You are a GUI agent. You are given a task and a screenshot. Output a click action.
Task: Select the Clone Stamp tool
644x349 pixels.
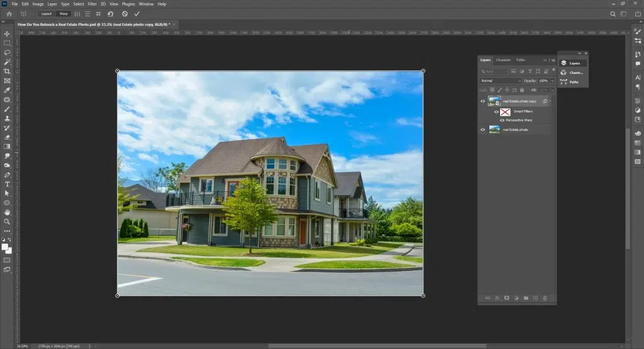tap(7, 118)
